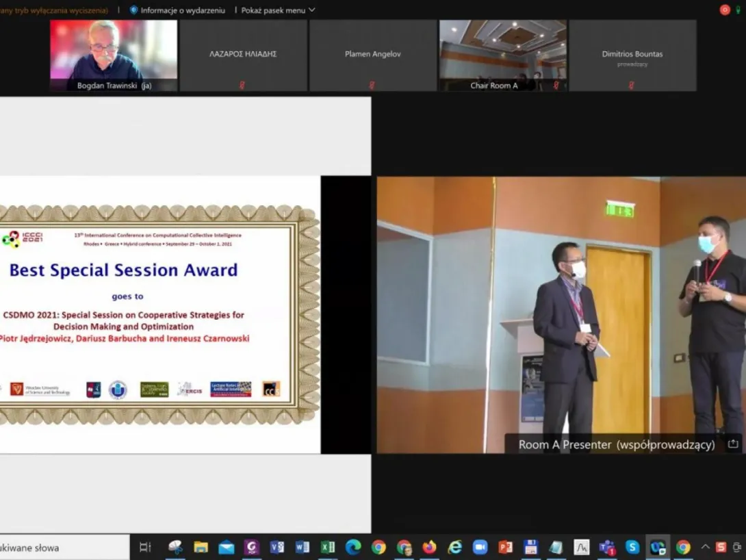Click the share icon beside Room A Presenter
746x560 pixels.
(x=732, y=444)
